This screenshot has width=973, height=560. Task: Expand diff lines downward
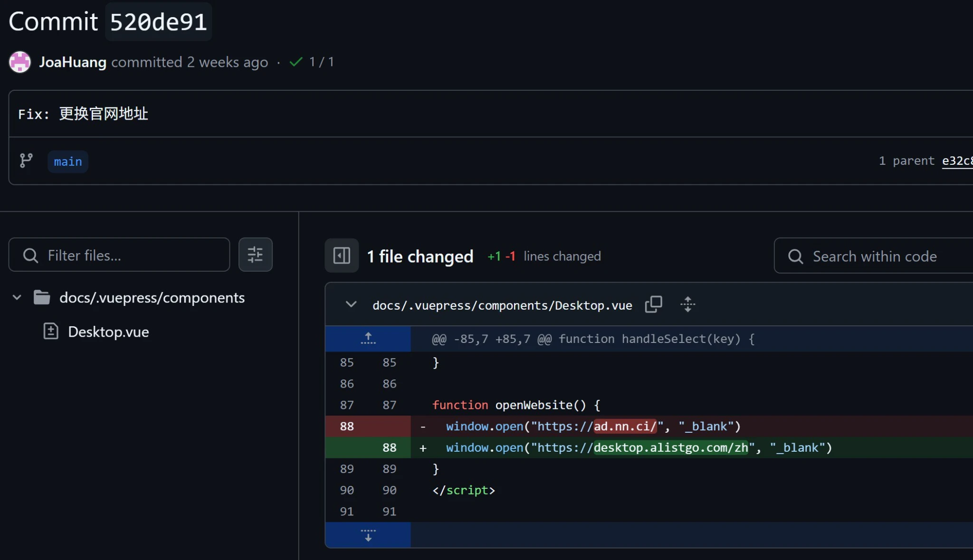tap(368, 535)
